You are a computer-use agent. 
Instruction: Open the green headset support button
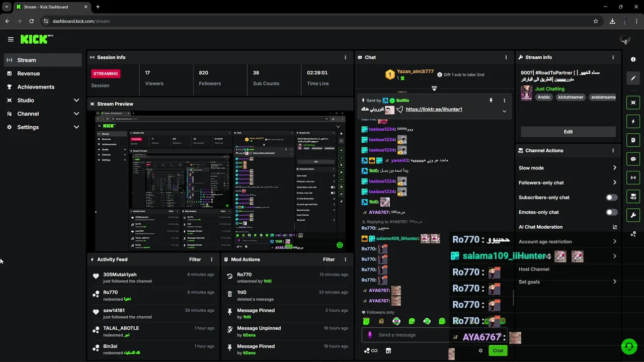[x=628, y=346]
